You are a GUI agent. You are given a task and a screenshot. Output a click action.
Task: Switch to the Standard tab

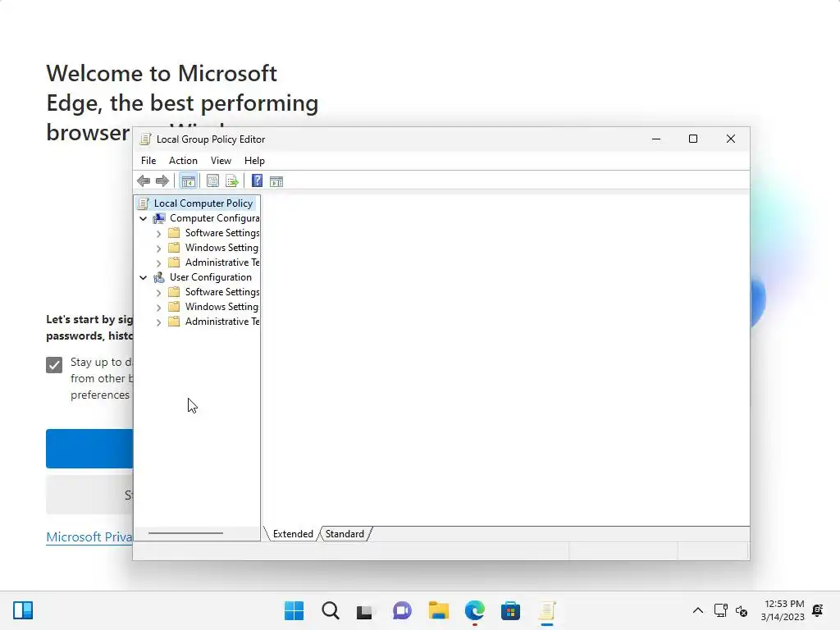pos(345,533)
